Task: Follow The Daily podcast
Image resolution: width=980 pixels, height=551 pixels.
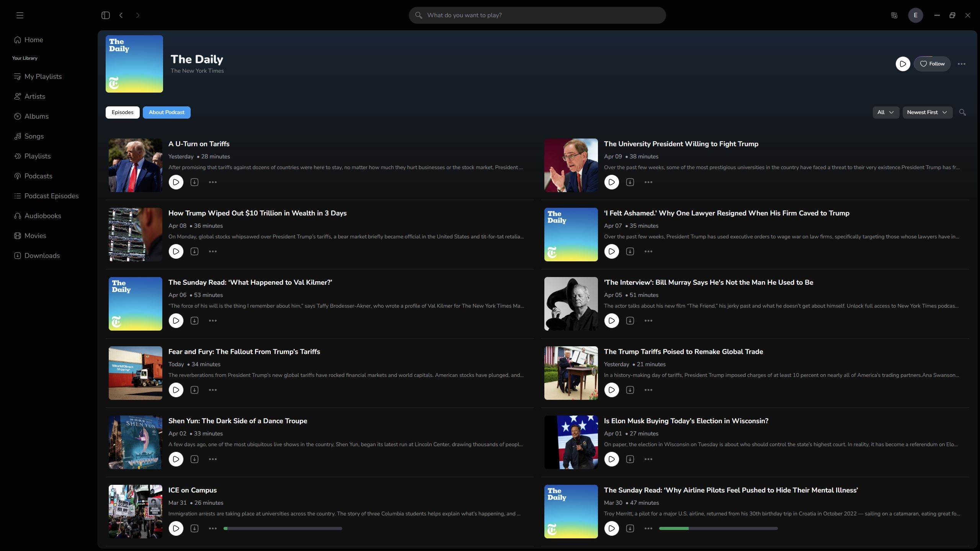Action: (x=932, y=64)
